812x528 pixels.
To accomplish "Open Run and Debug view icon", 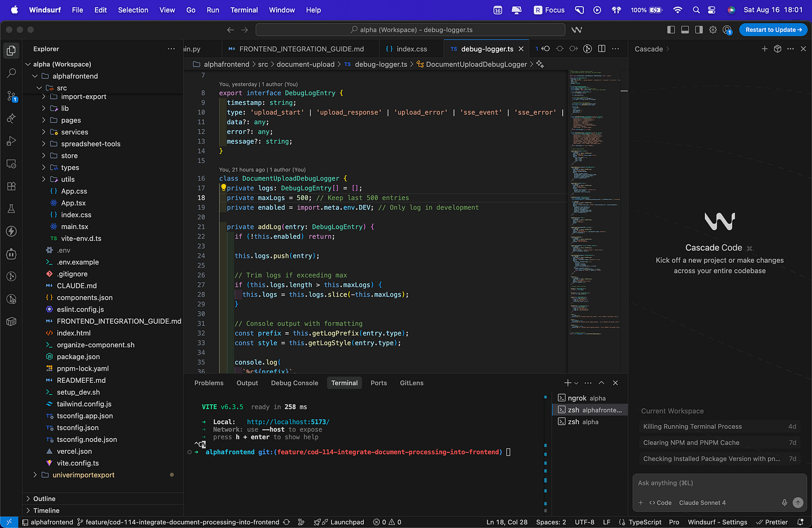I will click(11, 141).
